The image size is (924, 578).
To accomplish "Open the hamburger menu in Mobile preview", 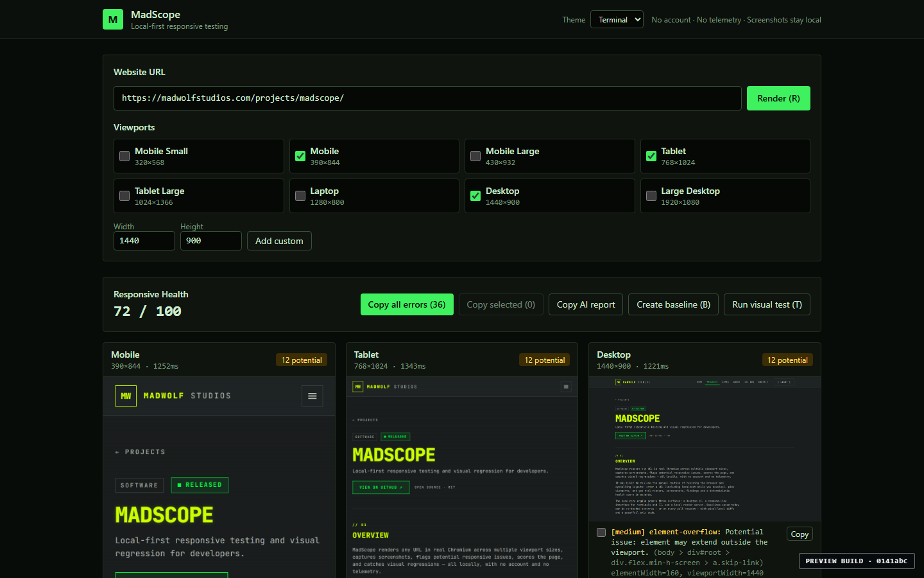I will (x=312, y=396).
